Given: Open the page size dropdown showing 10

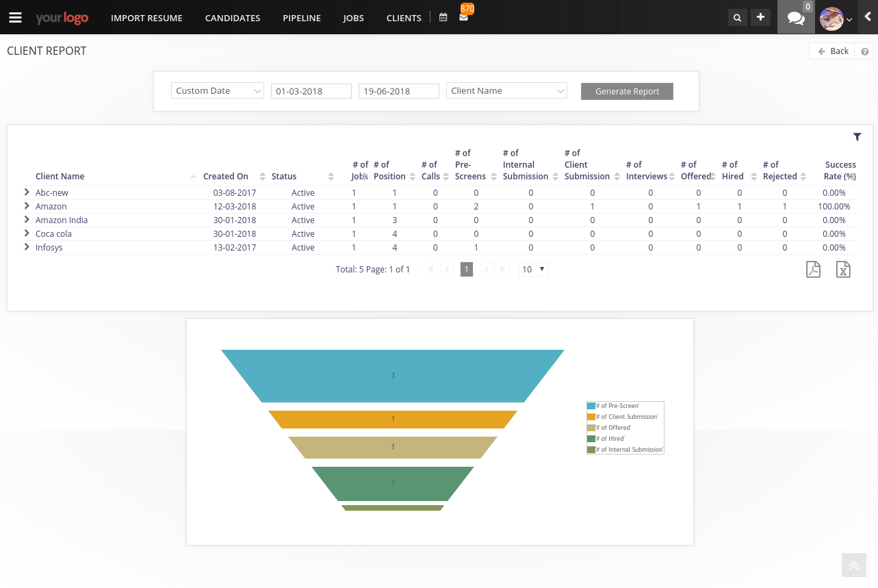Looking at the screenshot, I should click(x=532, y=269).
